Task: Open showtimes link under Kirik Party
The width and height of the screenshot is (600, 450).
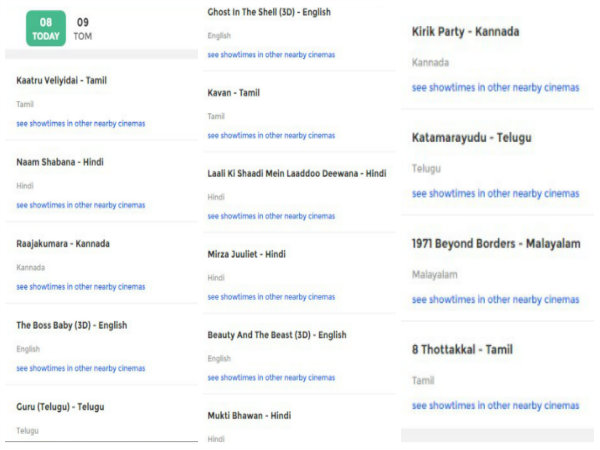Action: [x=496, y=88]
